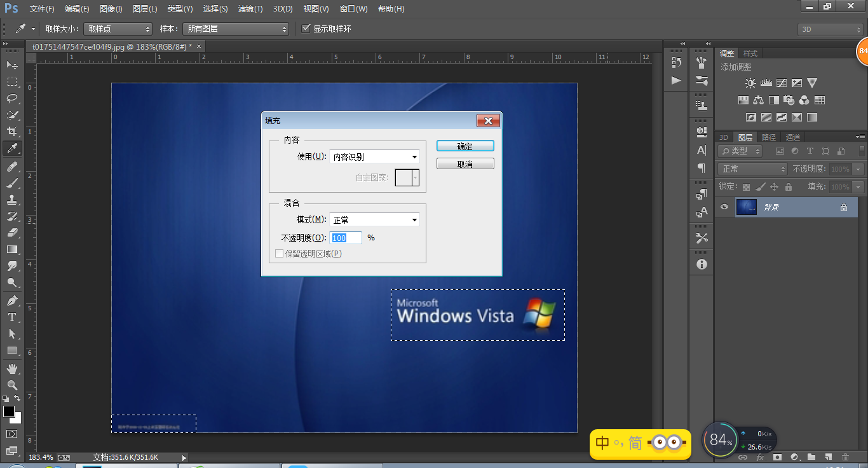Toggle lock image pixels brush icon
Image resolution: width=868 pixels, height=468 pixels.
pos(761,187)
